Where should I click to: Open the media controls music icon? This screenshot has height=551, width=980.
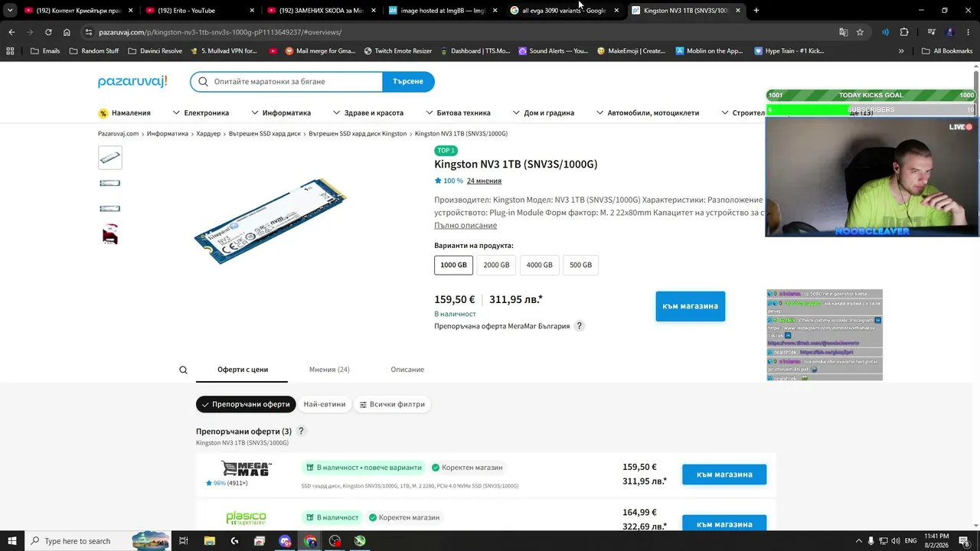coord(931,32)
